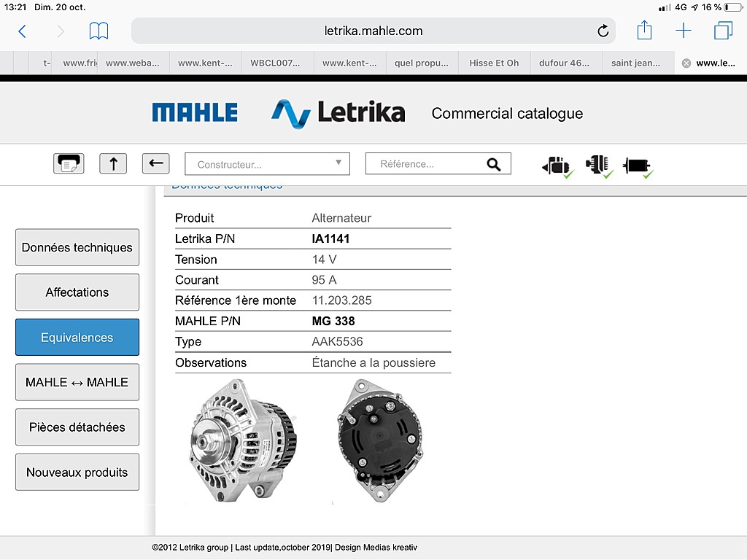
Task: Click the MAHLE part number MG 338
Action: coord(333,321)
